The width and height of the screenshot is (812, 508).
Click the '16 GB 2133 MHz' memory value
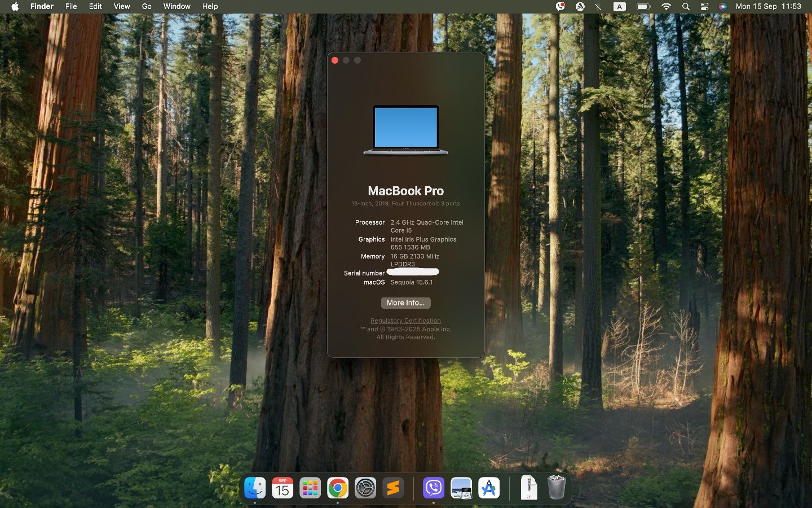coord(414,256)
